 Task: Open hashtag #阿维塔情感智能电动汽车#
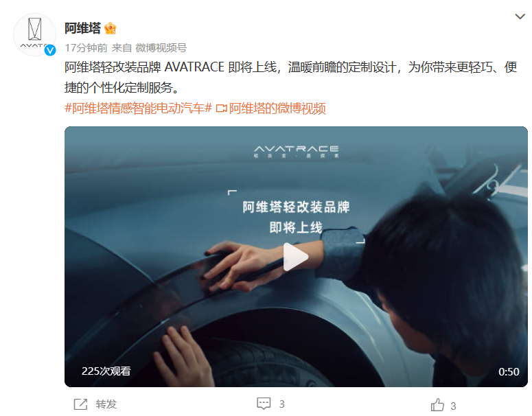139,108
